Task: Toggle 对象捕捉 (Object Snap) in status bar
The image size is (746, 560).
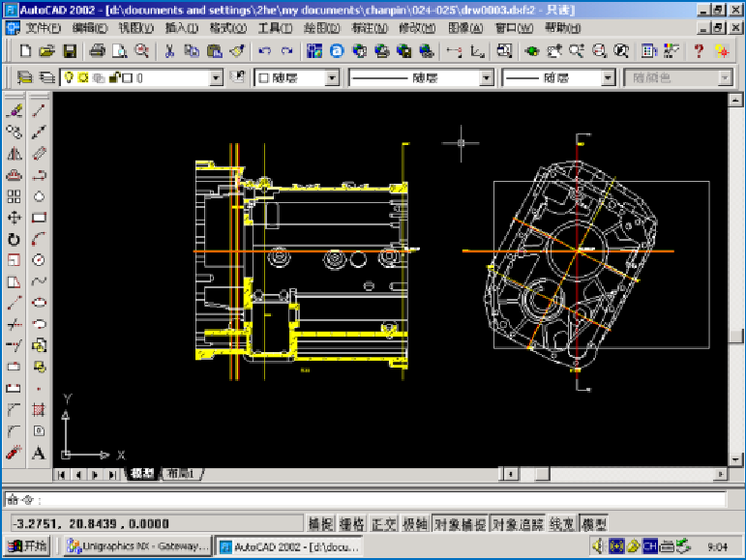Action: coord(460,524)
